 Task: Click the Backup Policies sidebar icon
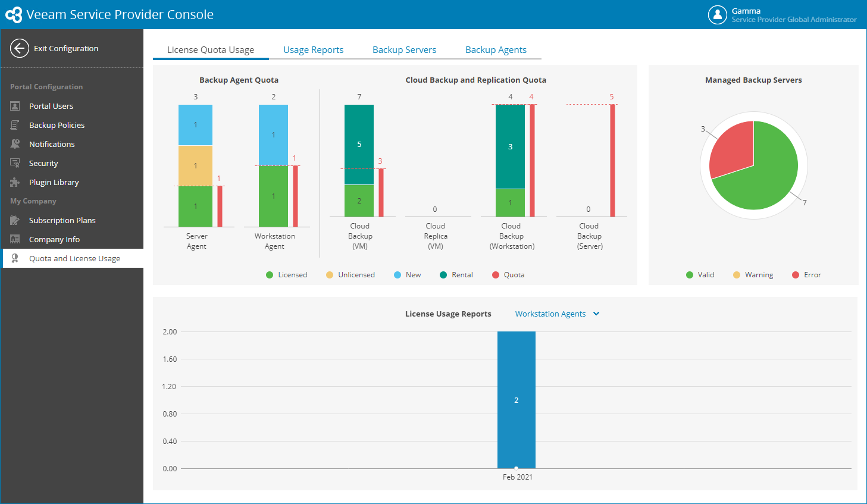[15, 125]
